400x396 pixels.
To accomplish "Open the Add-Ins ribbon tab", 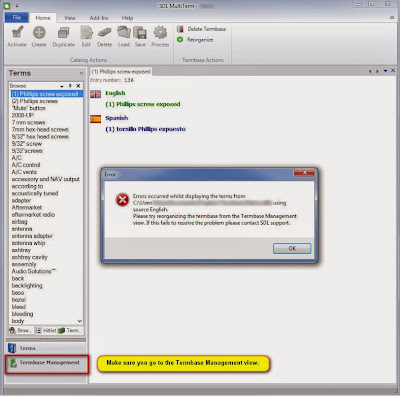I will (99, 18).
